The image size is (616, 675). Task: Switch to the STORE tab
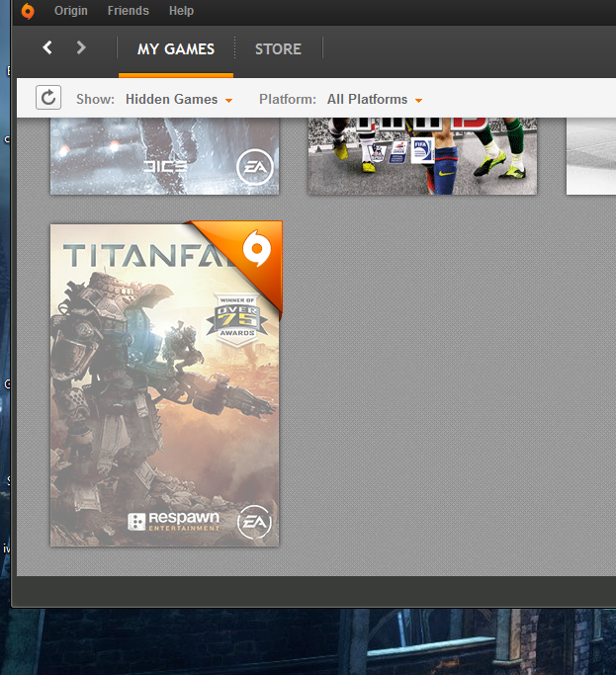[278, 49]
